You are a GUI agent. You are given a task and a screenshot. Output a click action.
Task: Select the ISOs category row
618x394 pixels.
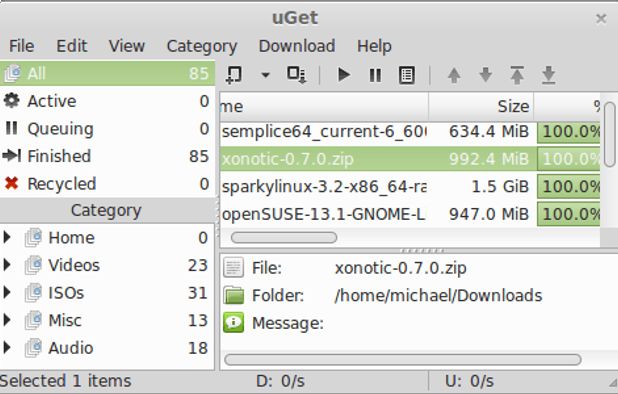click(107, 293)
